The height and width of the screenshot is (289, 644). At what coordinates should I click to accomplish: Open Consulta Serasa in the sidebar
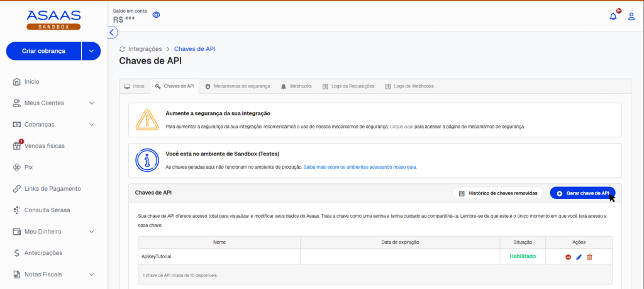[x=47, y=210]
